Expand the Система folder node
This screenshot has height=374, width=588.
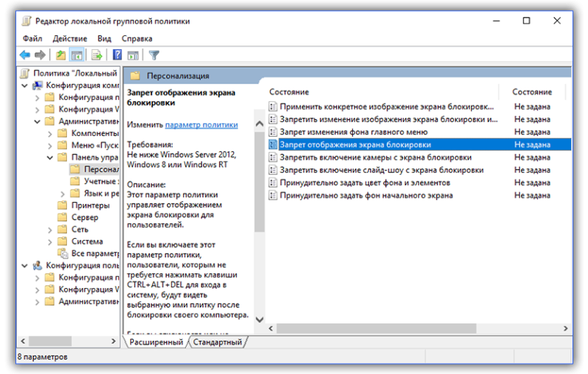click(x=50, y=242)
